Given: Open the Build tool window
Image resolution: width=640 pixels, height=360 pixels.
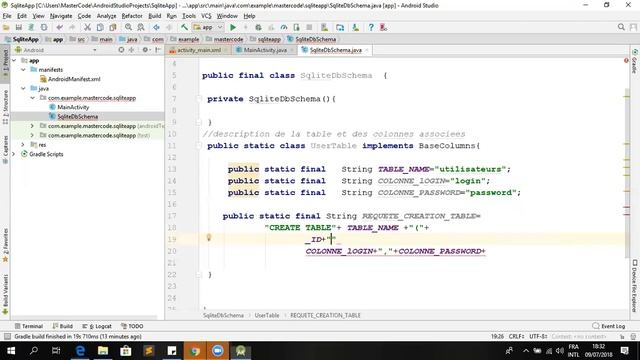Looking at the screenshot, I should (62, 326).
